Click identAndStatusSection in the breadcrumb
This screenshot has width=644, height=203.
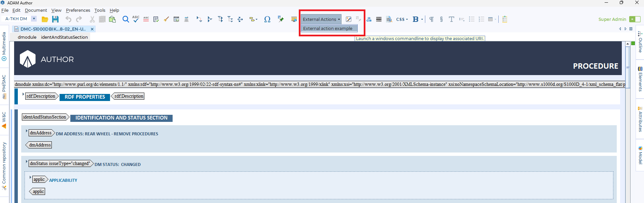(64, 37)
